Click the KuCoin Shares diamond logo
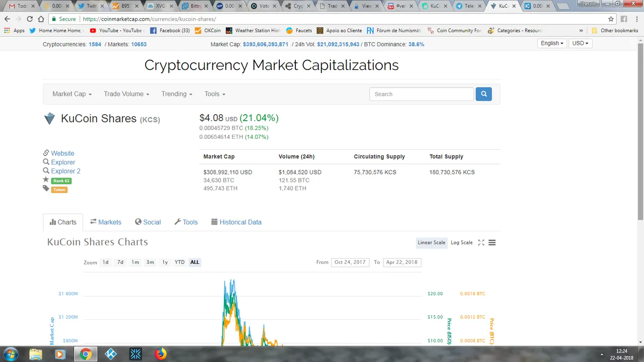Viewport: 644px width, 362px height. [x=49, y=119]
